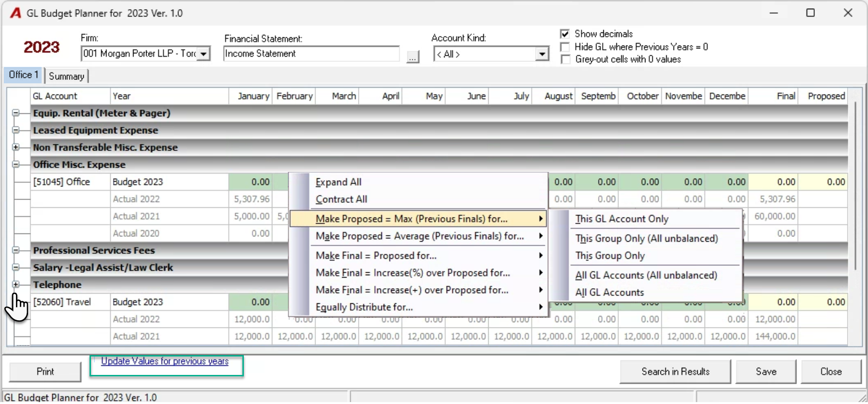
Task: Open the Firm dropdown list
Action: [x=204, y=54]
